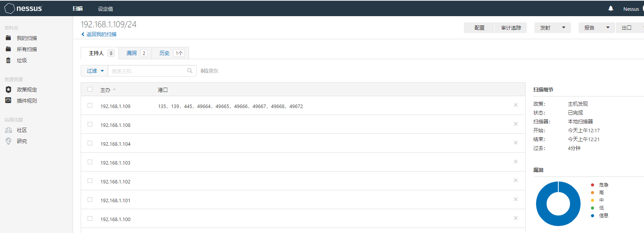
Task: Click the blue vulnerabilities donut chart
Action: [558, 204]
